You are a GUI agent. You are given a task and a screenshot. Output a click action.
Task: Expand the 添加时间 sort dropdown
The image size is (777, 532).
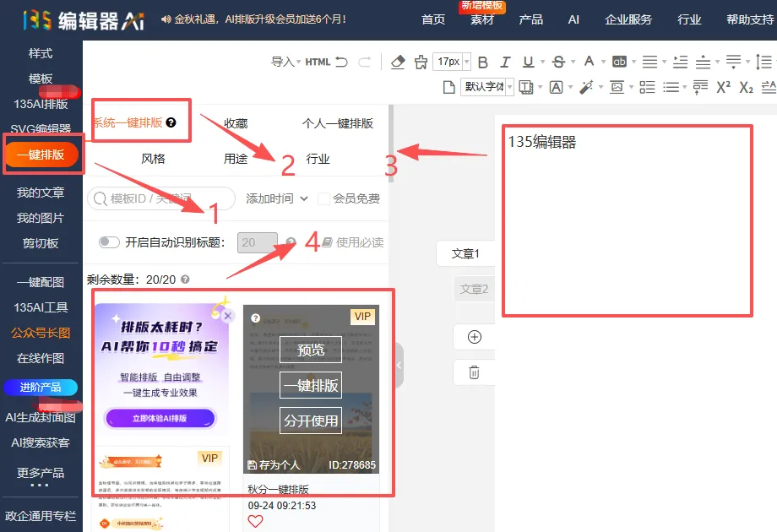277,198
